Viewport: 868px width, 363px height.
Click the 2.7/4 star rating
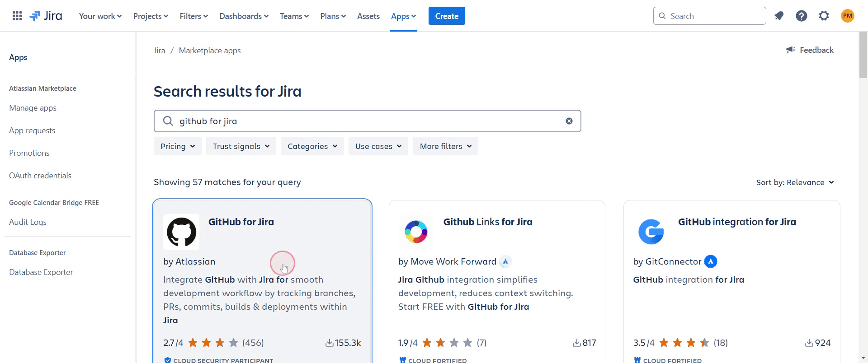coord(213,343)
